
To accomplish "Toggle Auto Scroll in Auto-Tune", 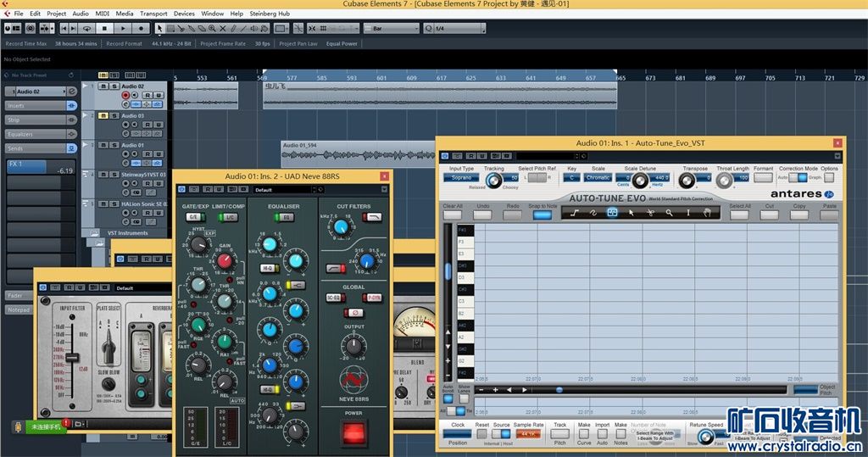I will point(448,398).
